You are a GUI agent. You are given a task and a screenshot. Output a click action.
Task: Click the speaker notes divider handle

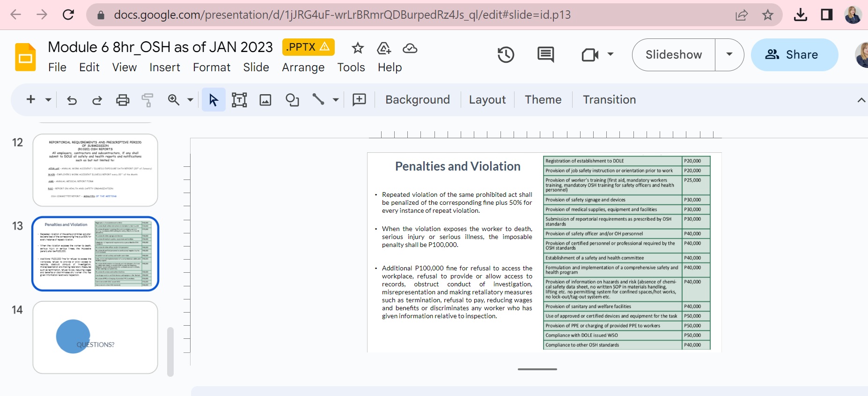(537, 369)
